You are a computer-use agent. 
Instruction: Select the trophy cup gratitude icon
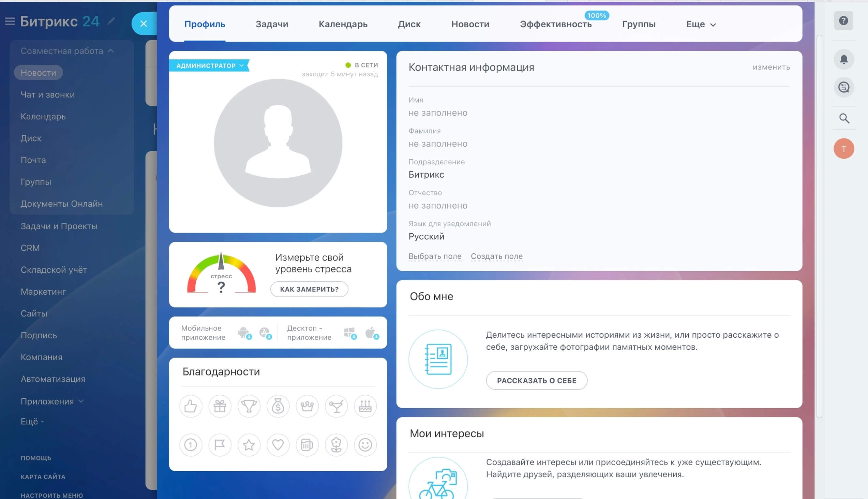coord(249,407)
